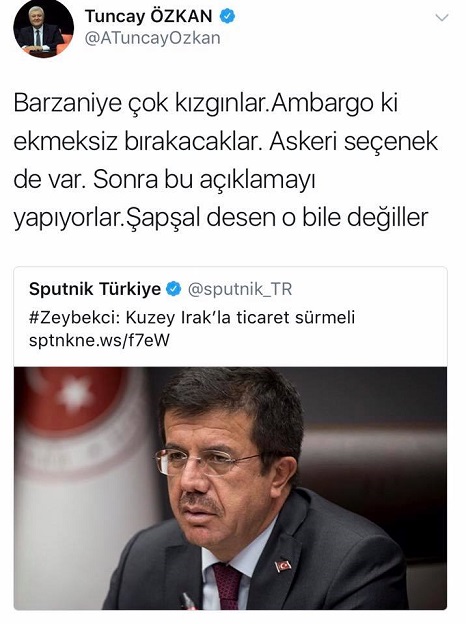Open the Tuncay ÖZKAN display name link
The width and height of the screenshot is (466, 624).
148,16
